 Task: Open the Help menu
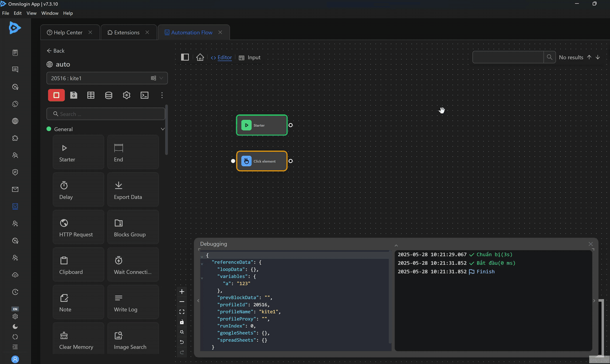point(68,13)
